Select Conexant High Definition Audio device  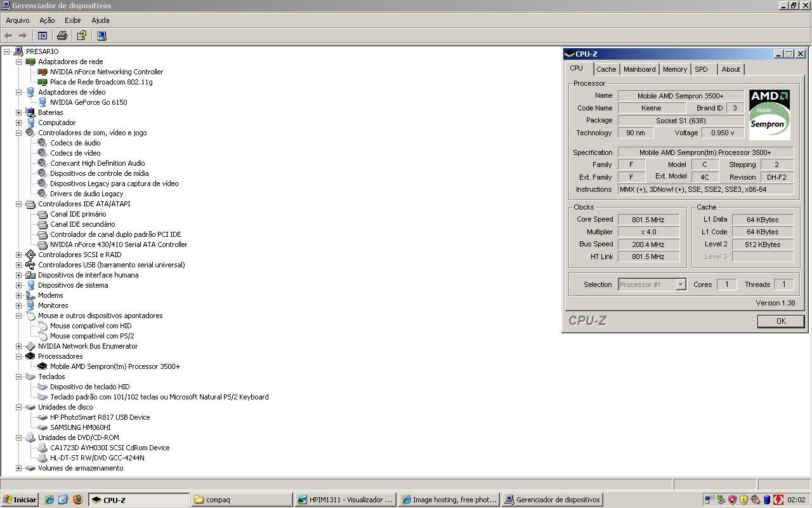97,163
